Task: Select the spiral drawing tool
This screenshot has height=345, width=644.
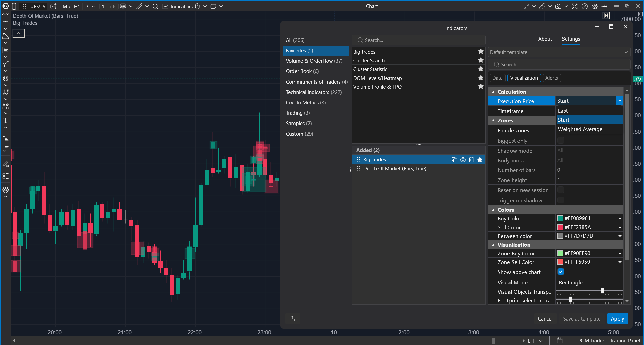Action: 6,78
